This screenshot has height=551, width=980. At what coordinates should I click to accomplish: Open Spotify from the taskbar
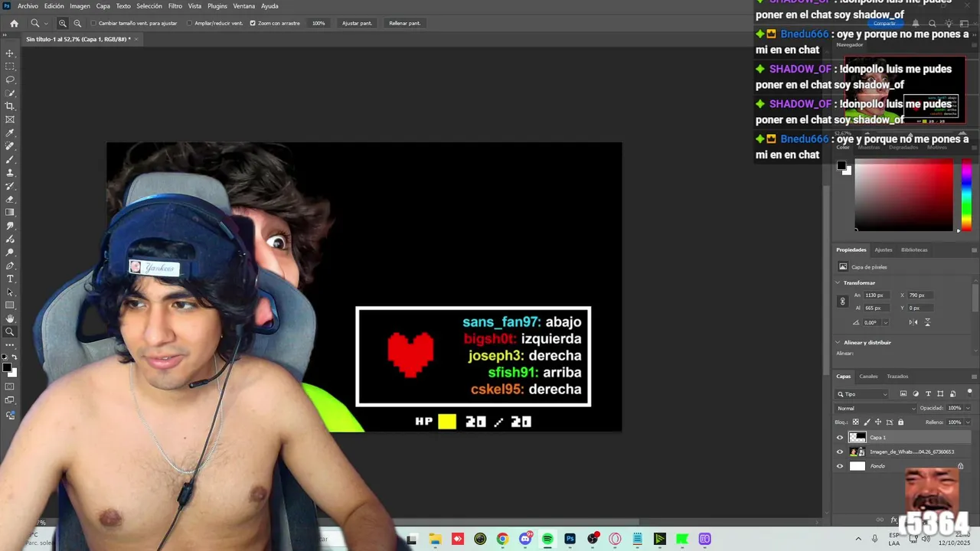point(547,540)
